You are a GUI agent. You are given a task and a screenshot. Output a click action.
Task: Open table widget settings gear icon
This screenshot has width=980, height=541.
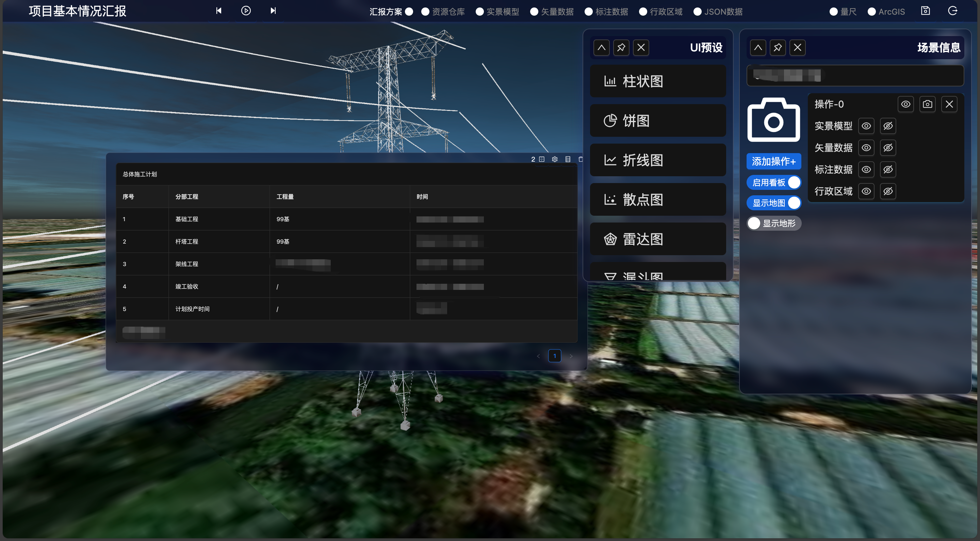(x=555, y=159)
